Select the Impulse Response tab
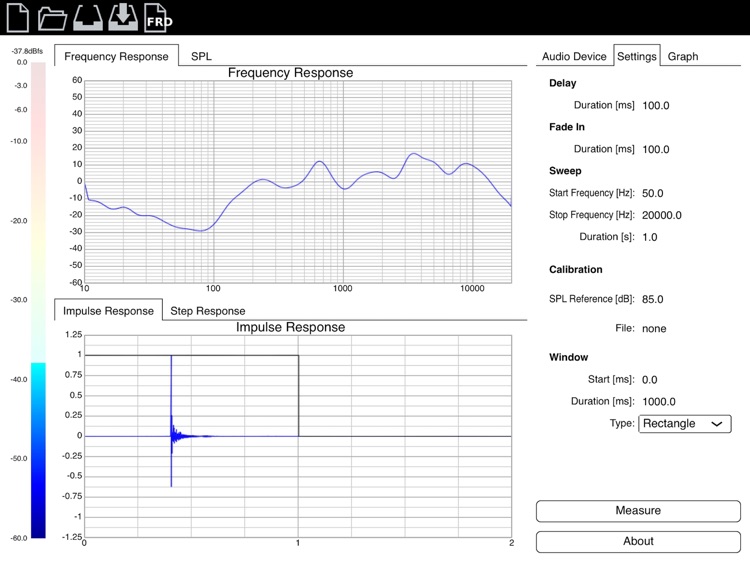 click(x=109, y=310)
